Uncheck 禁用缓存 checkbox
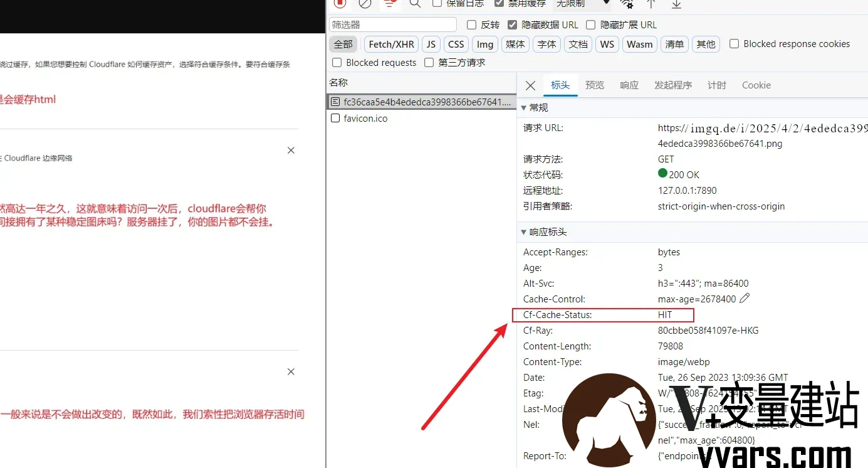The height and width of the screenshot is (468, 868). click(x=499, y=3)
